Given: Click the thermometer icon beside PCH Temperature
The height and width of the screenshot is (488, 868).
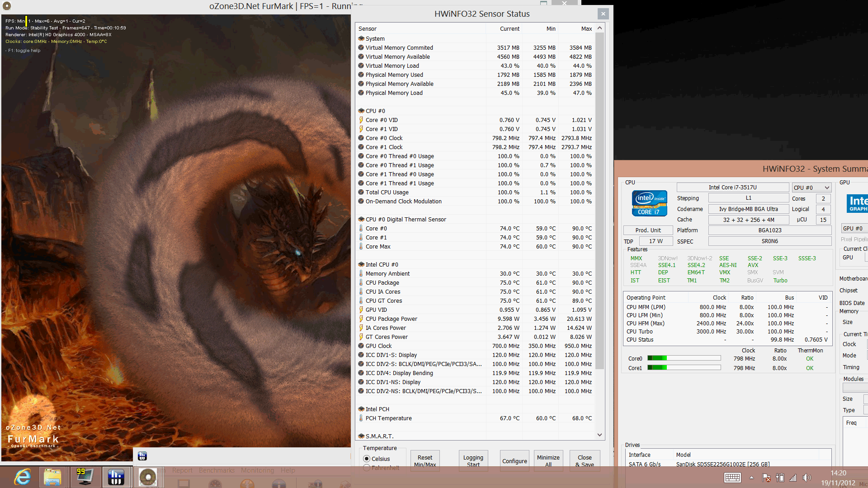Looking at the screenshot, I should pos(361,418).
